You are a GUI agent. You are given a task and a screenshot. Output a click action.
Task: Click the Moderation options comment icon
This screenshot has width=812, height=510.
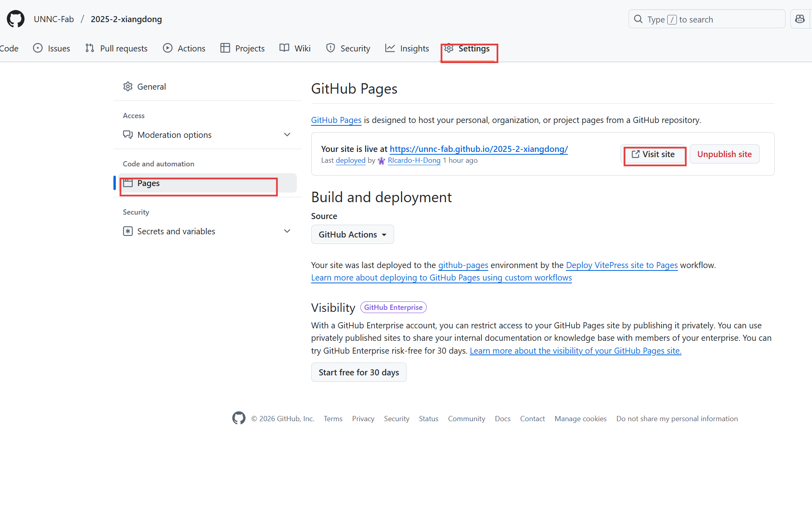point(128,135)
